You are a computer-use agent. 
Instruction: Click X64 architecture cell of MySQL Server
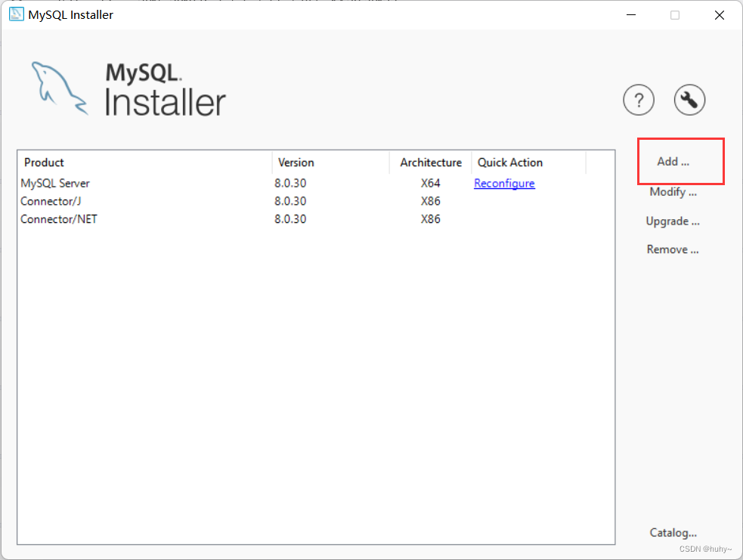(430, 184)
